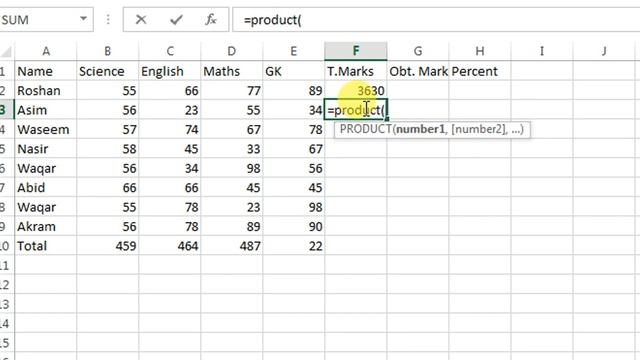This screenshot has height=360, width=640.
Task: Click the Select All corner triangle
Action: (6, 52)
